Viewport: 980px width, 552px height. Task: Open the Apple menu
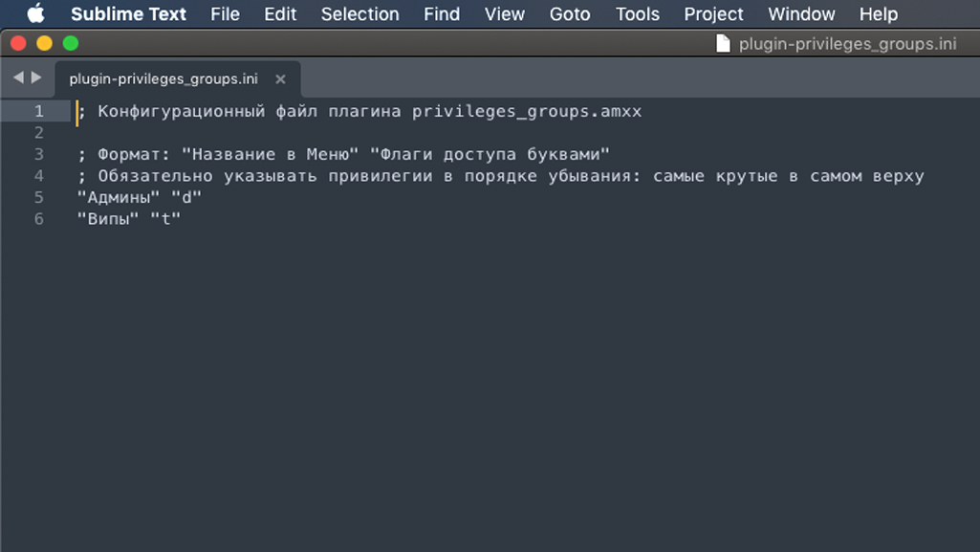35,13
